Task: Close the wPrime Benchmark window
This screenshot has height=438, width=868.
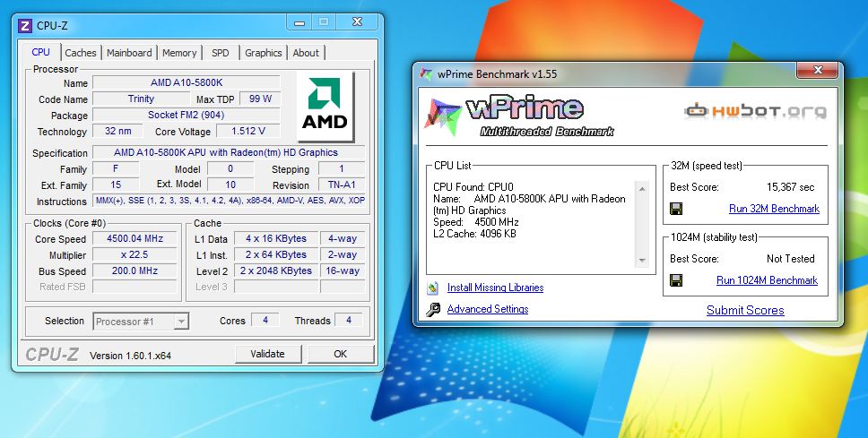Action: [818, 70]
